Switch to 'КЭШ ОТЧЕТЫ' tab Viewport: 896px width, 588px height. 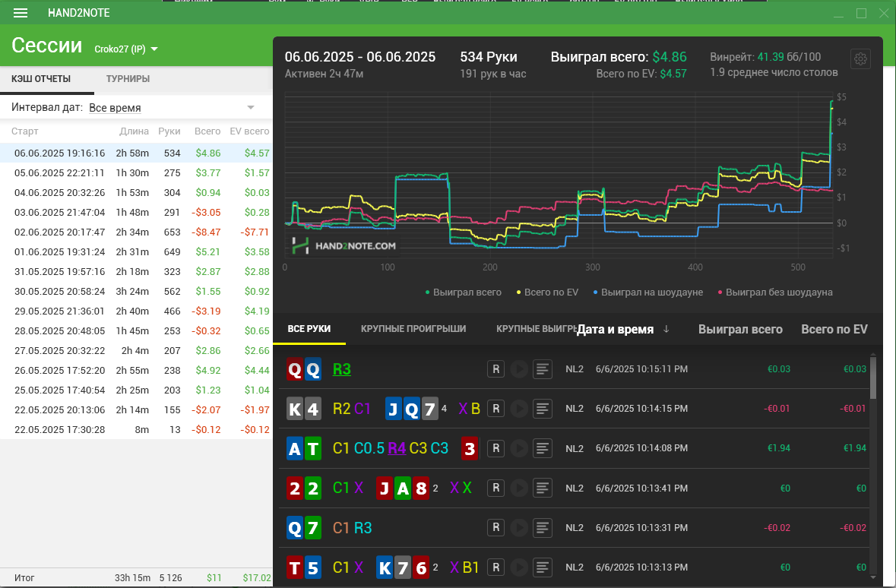41,79
